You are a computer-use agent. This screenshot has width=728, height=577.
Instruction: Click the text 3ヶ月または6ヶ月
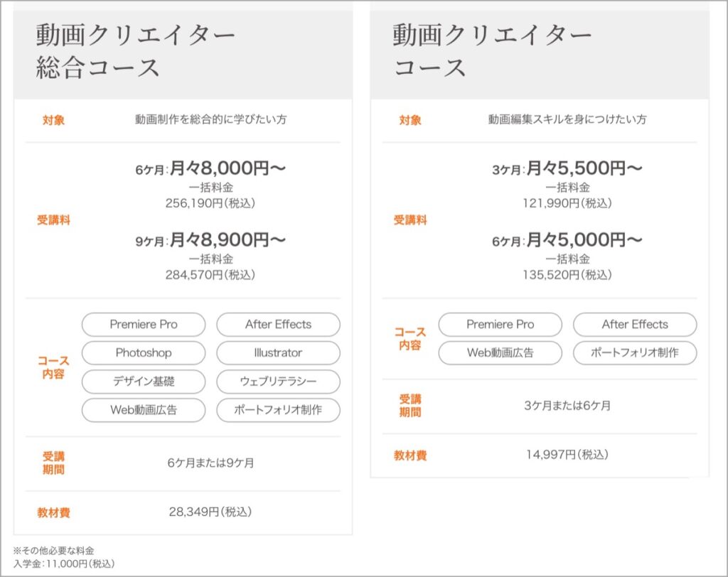point(567,406)
